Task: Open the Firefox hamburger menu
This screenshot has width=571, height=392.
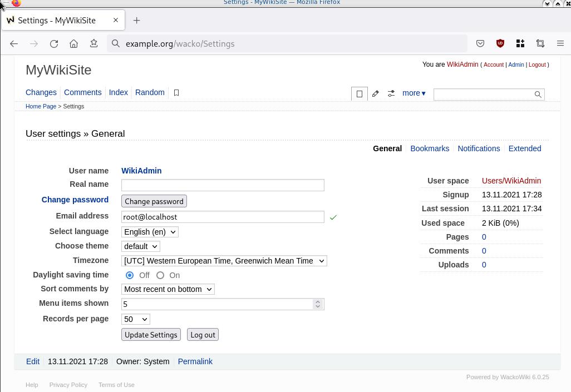Action: coord(560,43)
